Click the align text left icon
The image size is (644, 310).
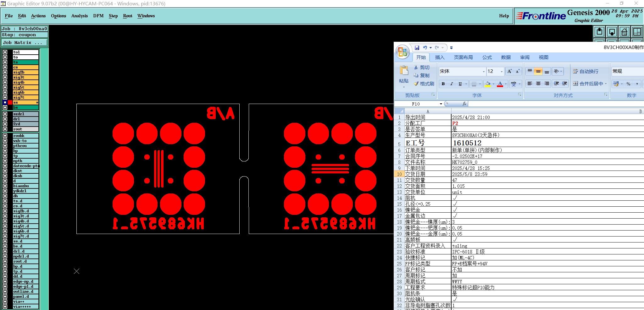point(530,84)
